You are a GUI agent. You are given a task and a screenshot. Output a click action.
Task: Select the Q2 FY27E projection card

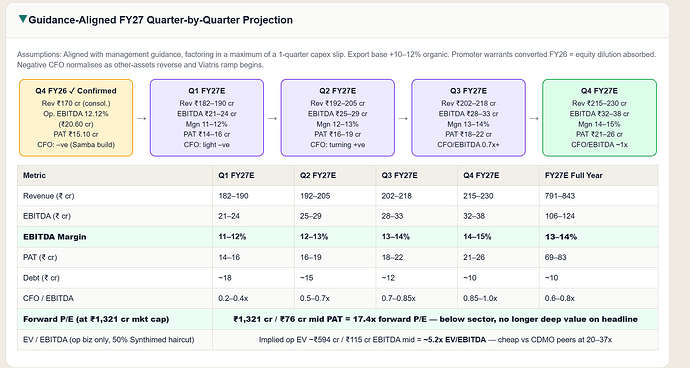click(x=338, y=118)
